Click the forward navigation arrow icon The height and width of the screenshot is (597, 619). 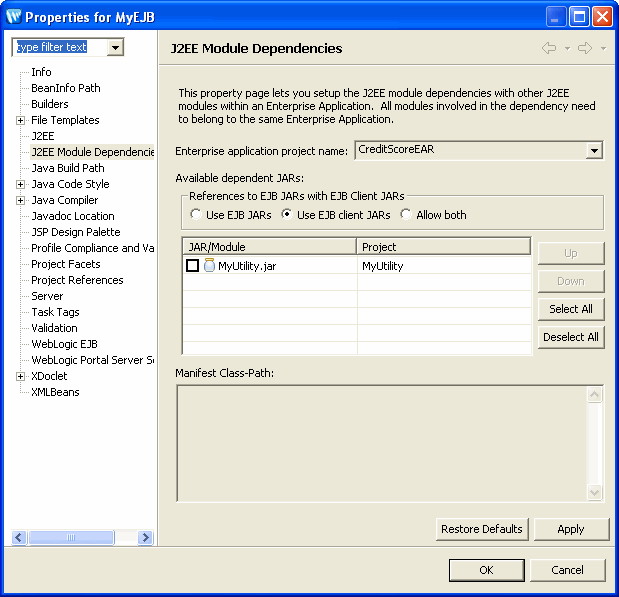pyautogui.click(x=585, y=48)
